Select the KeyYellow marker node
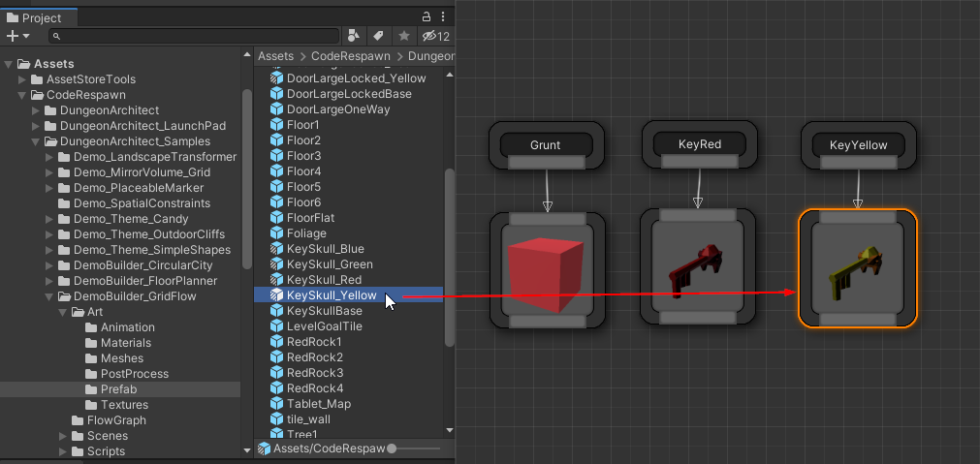Screen dimensions: 980x464 point(858,145)
